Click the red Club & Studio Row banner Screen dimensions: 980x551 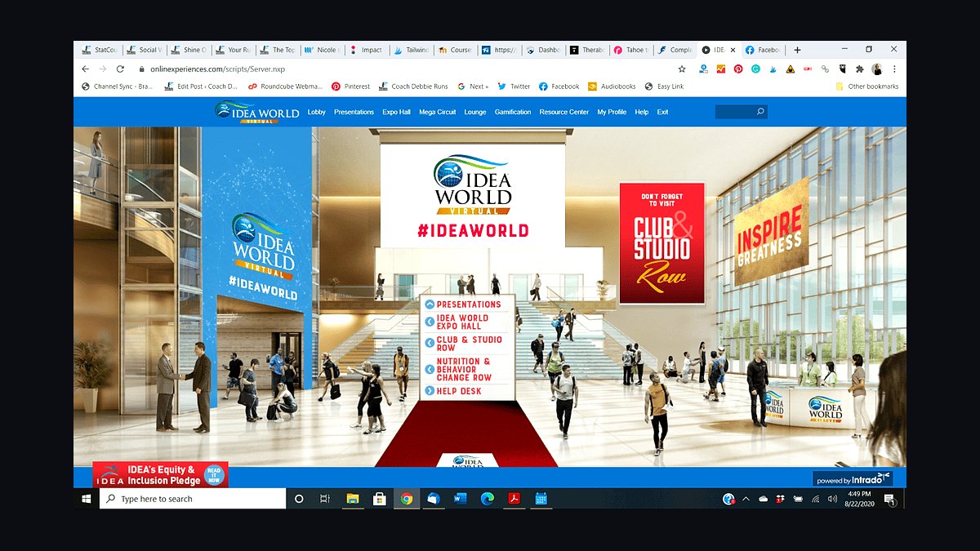coord(662,243)
